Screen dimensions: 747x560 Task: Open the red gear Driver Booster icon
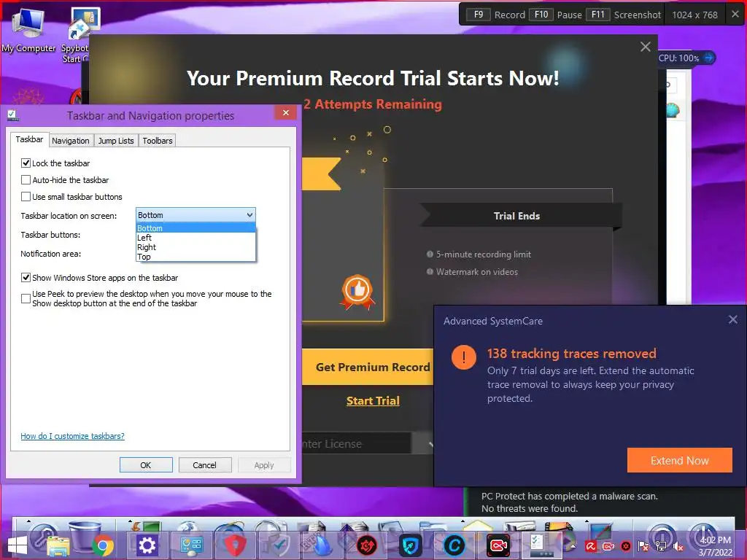click(367, 545)
